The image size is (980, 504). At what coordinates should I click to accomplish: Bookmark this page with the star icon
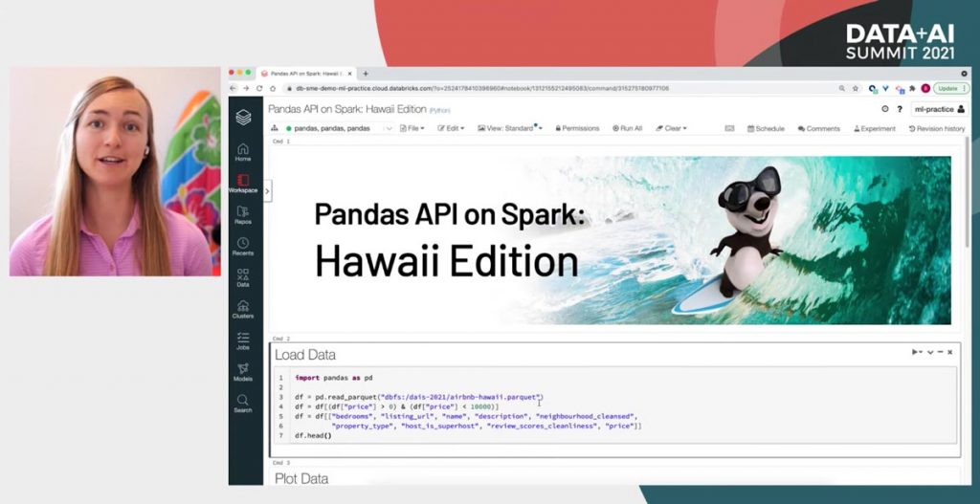(855, 89)
